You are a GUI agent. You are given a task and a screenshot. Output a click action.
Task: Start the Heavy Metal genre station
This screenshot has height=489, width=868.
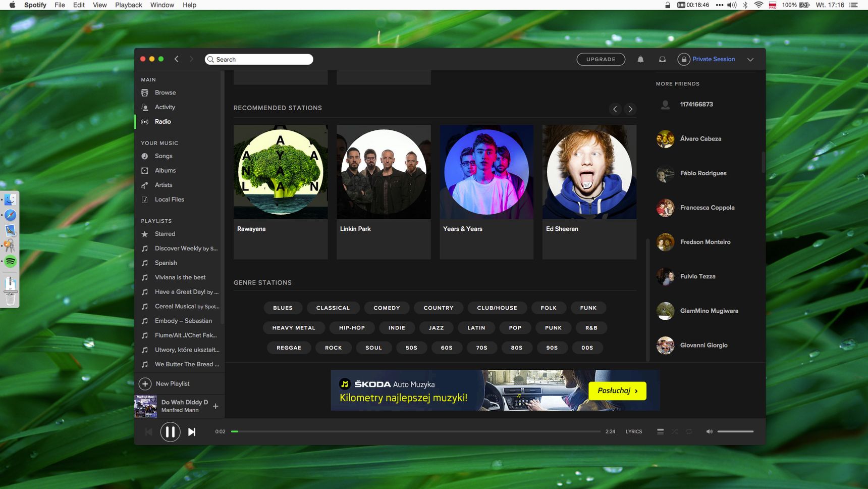[x=294, y=328]
